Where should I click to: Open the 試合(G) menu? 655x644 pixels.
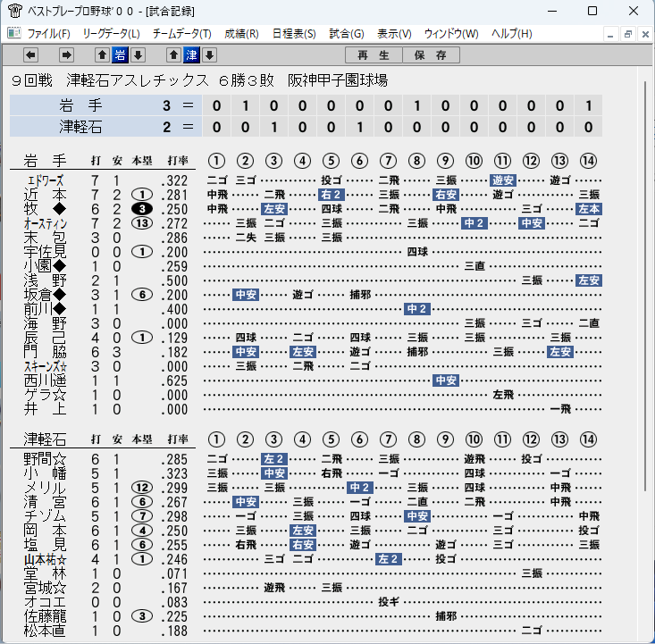347,33
